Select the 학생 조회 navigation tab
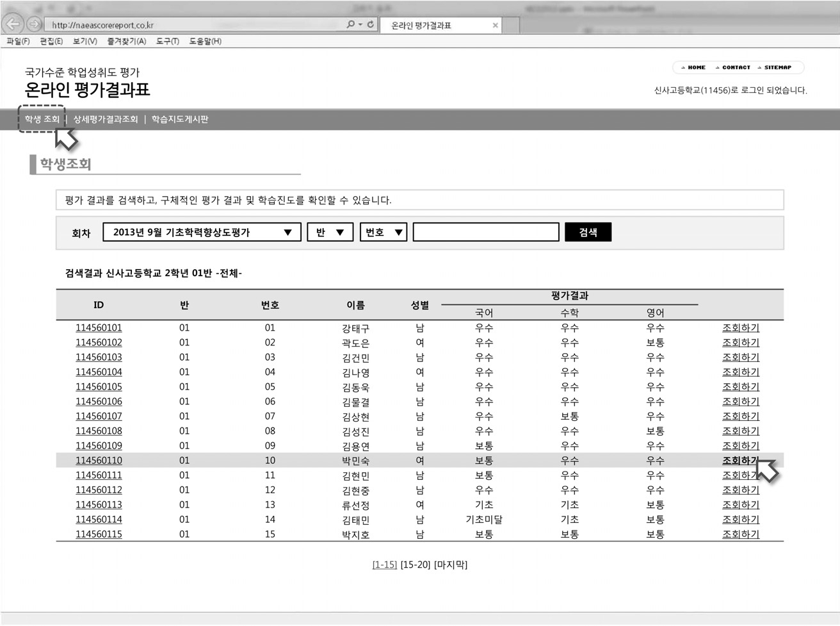The image size is (840, 626). [42, 119]
